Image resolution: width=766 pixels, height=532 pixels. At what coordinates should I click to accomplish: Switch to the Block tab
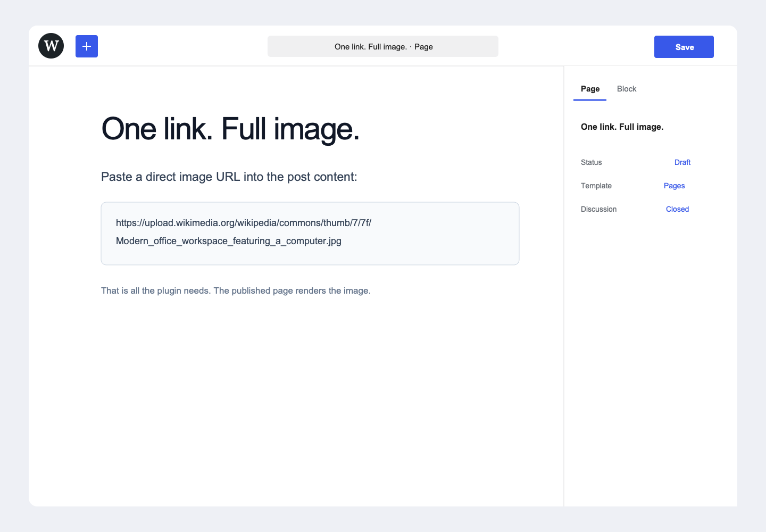[x=627, y=89]
